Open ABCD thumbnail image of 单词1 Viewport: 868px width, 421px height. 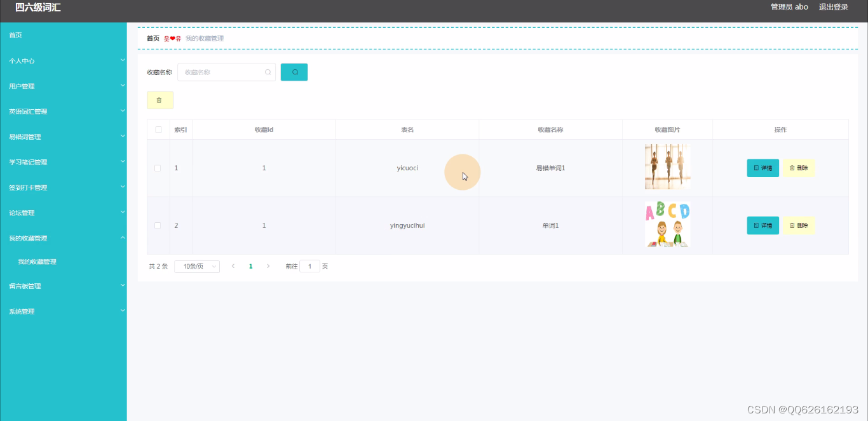[x=667, y=224]
